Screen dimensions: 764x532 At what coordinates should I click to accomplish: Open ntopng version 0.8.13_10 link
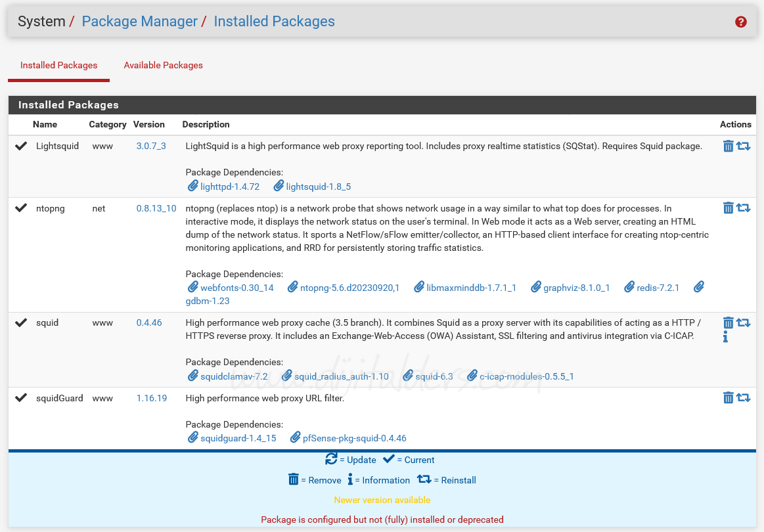(x=156, y=208)
